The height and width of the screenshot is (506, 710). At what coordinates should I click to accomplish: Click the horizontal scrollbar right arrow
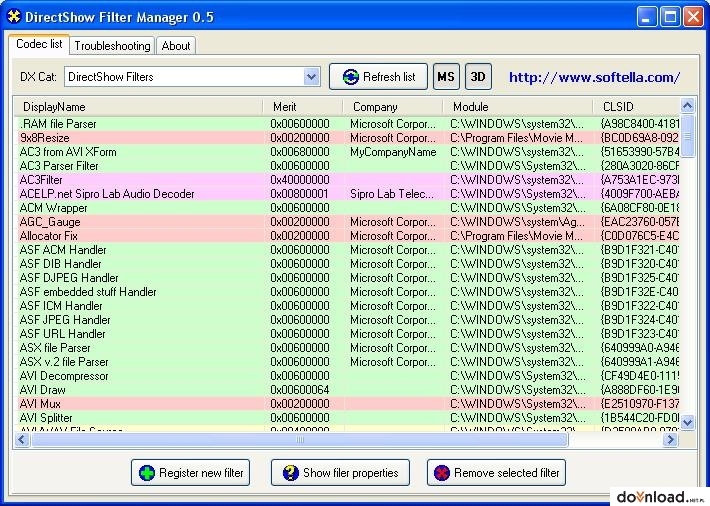click(671, 439)
